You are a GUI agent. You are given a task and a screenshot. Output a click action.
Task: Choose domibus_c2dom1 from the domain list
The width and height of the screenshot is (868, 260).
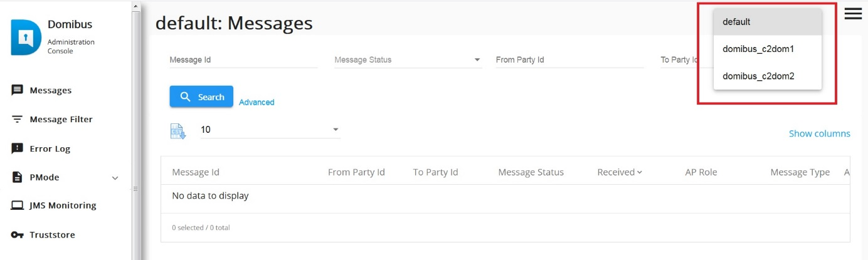pos(768,49)
